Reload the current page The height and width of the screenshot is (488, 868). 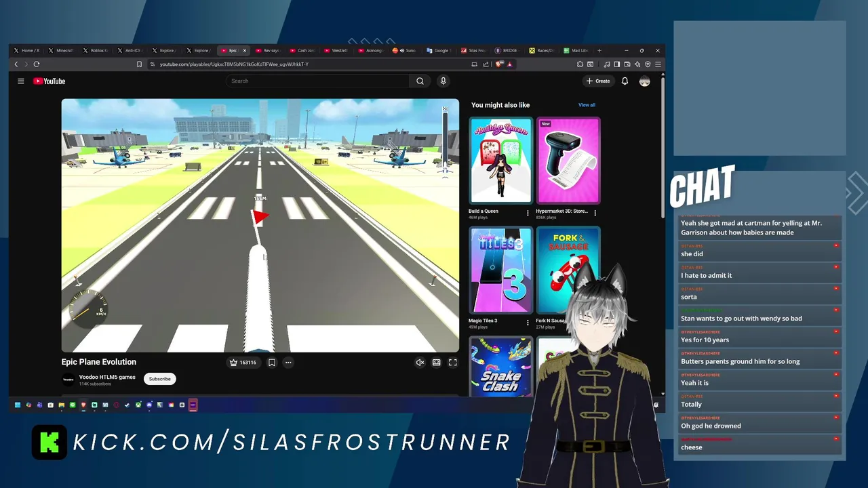click(x=37, y=64)
